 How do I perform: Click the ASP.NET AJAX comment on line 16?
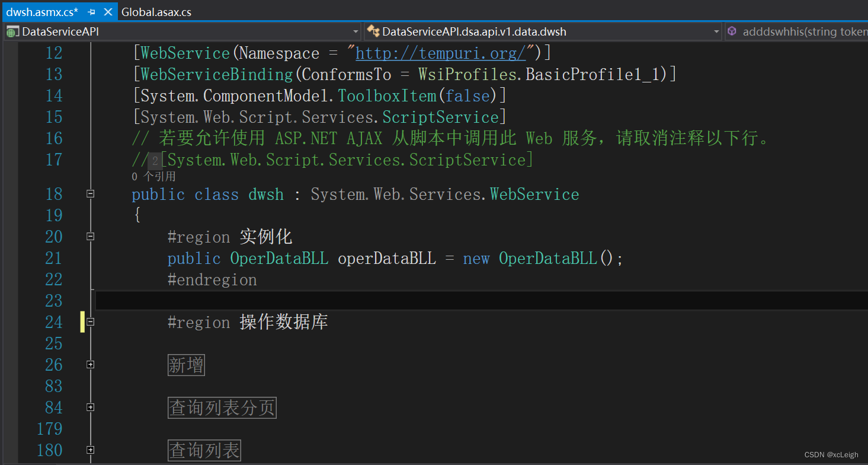pyautogui.click(x=450, y=139)
